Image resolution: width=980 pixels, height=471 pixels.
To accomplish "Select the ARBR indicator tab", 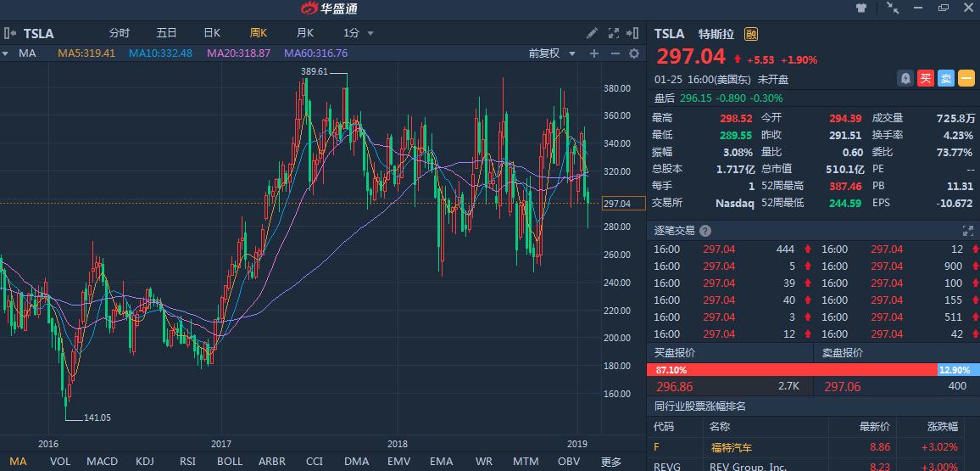I will (272, 462).
